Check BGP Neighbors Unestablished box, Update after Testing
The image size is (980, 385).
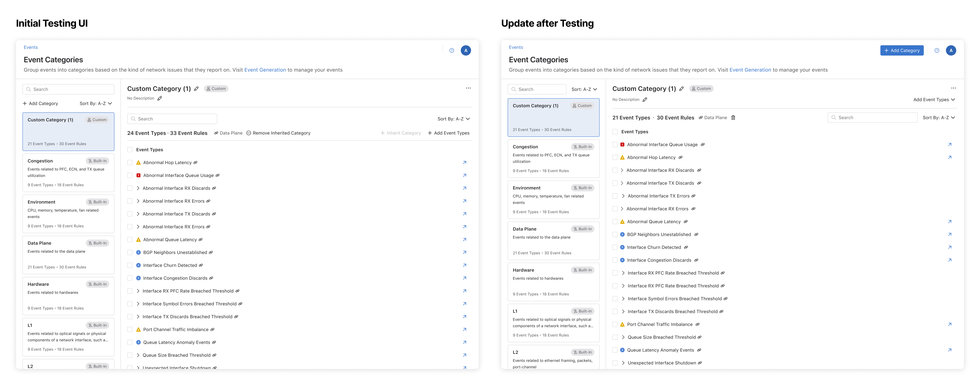[x=615, y=235]
